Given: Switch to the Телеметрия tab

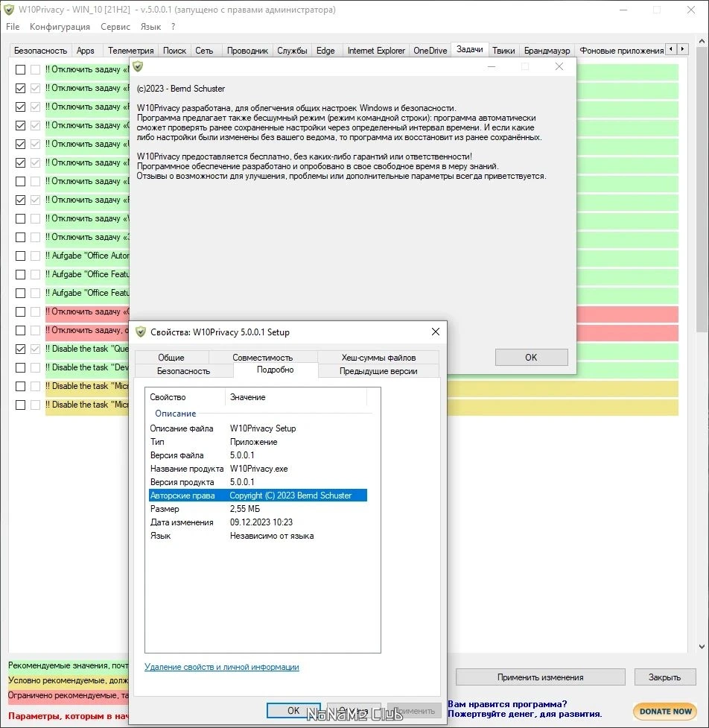Looking at the screenshot, I should (131, 51).
